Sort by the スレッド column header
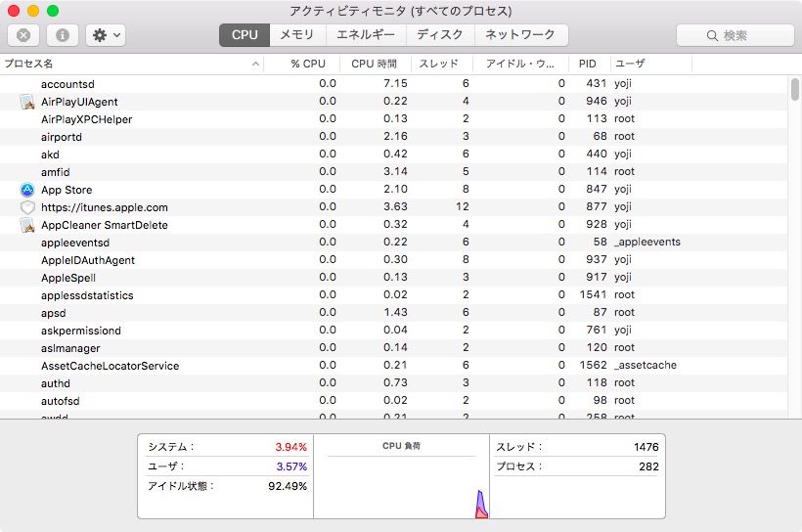 point(442,64)
